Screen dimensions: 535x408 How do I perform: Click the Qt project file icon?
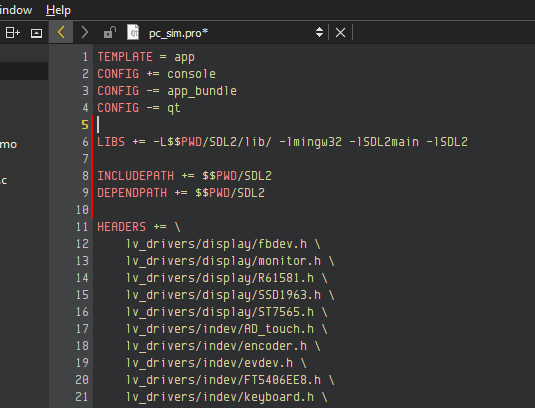point(133,32)
